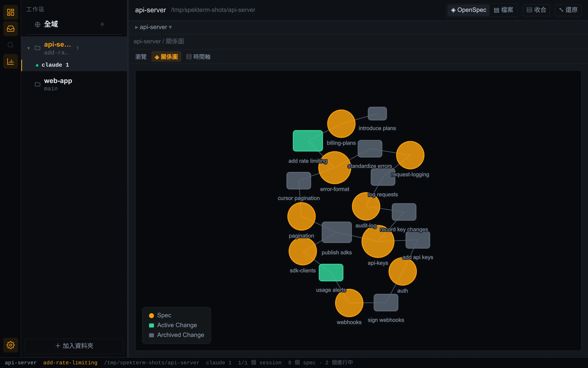The image size is (588, 368).
Task: Click the pagination spec circle
Action: click(x=301, y=216)
